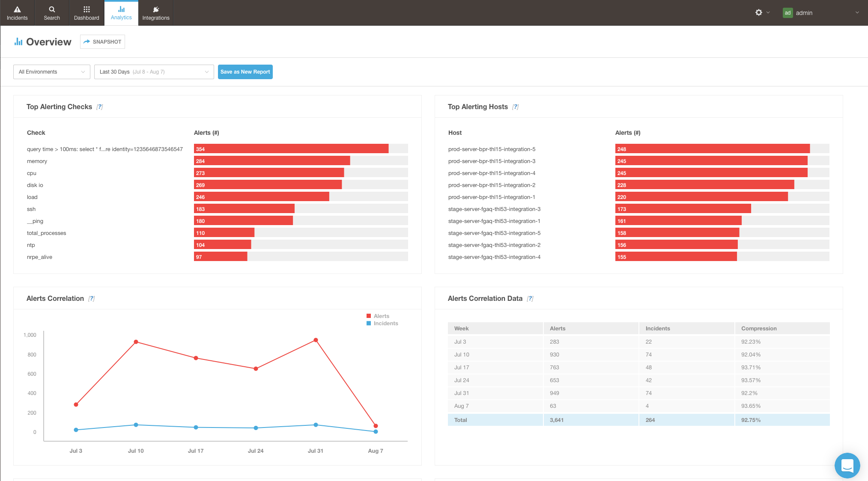Switch to the Analytics tab
Image resolution: width=868 pixels, height=481 pixels.
pos(121,13)
